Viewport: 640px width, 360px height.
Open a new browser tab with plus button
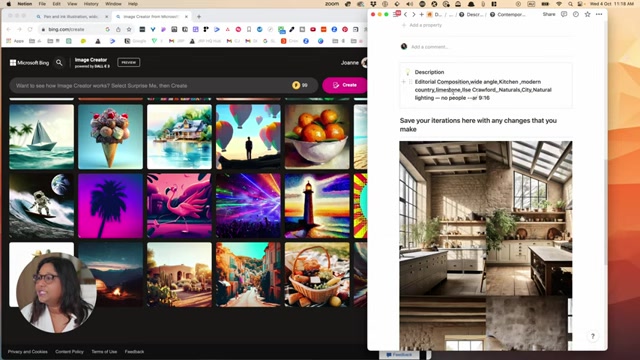[x=199, y=17]
